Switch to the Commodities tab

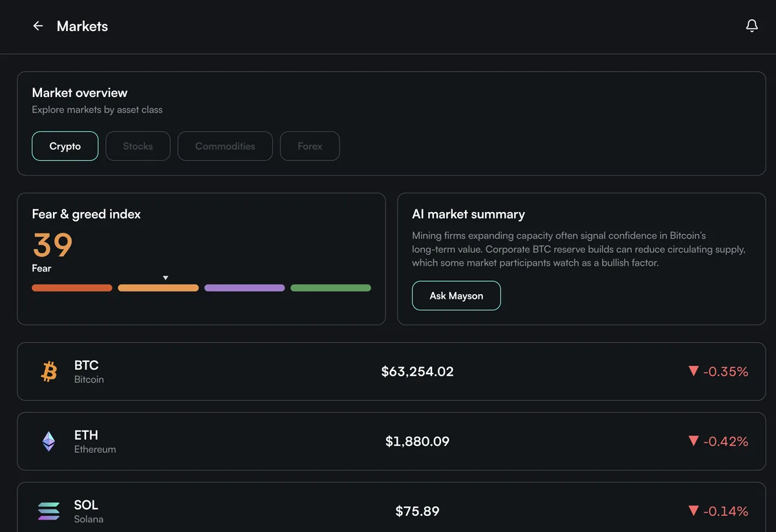[225, 146]
